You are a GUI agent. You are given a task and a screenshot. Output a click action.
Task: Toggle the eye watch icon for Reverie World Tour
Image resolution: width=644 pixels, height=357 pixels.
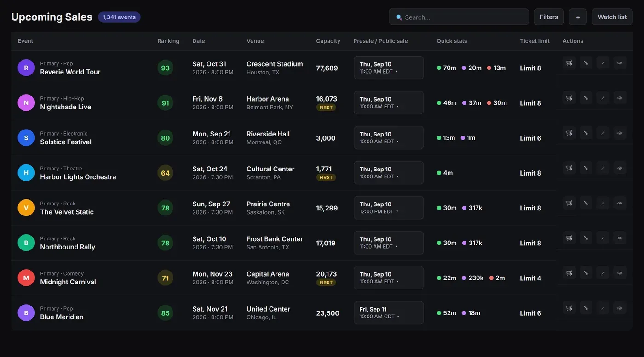pos(620,63)
